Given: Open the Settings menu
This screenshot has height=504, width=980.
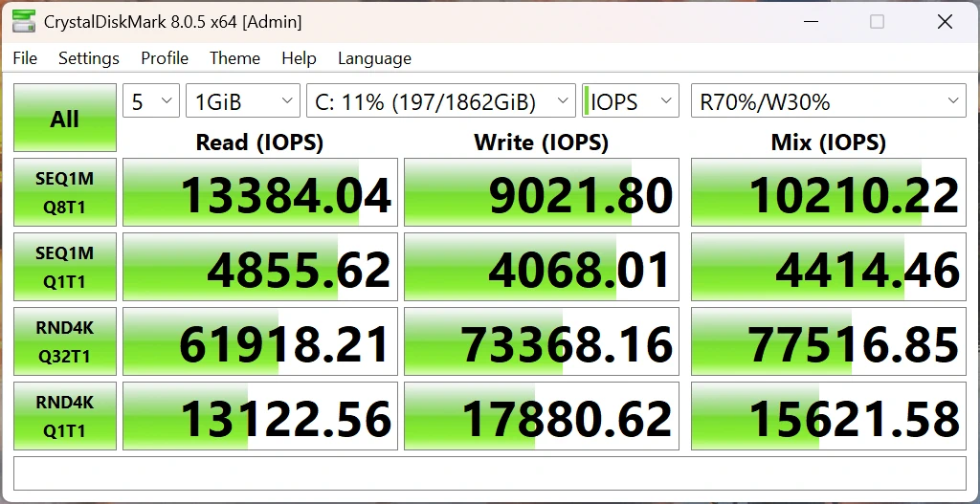Looking at the screenshot, I should click(x=89, y=58).
